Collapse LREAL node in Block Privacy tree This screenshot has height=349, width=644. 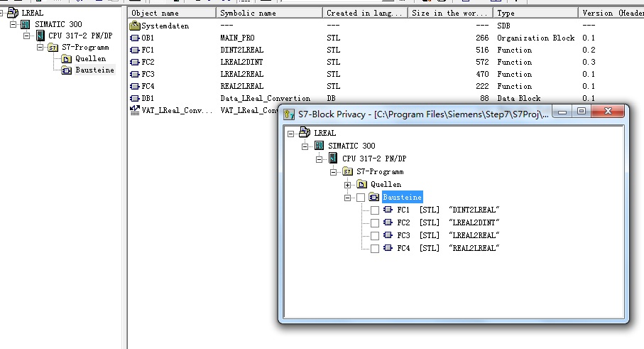coord(291,134)
